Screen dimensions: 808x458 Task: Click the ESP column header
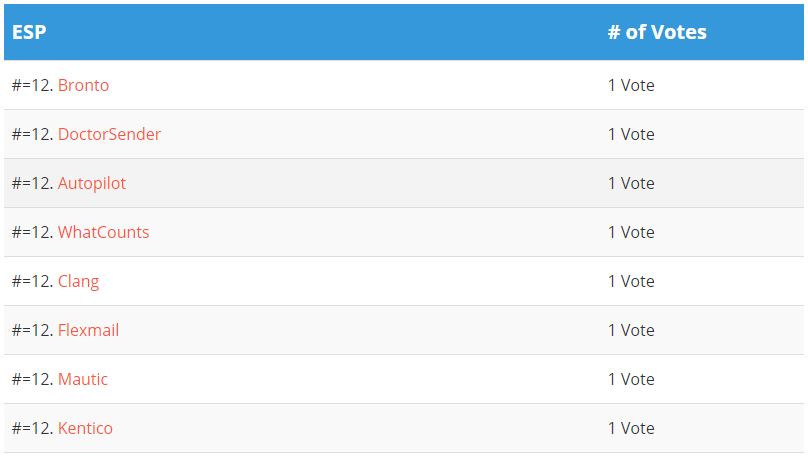click(x=29, y=32)
